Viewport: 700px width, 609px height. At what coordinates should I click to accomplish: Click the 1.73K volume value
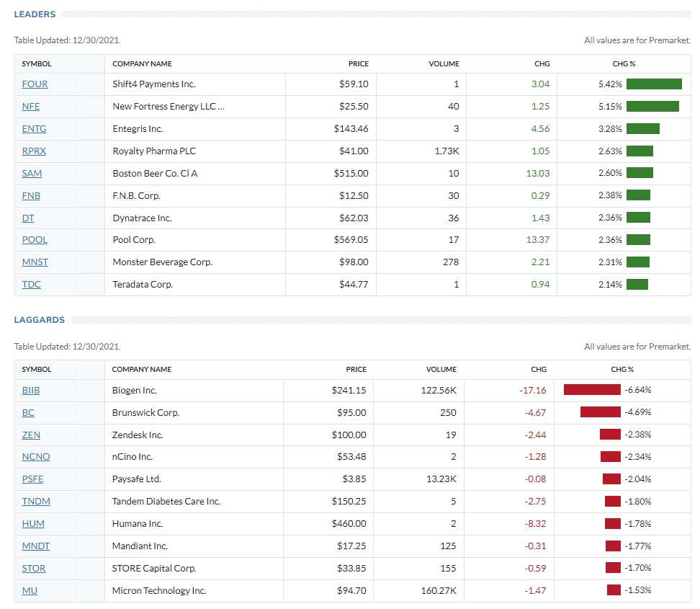pos(447,151)
